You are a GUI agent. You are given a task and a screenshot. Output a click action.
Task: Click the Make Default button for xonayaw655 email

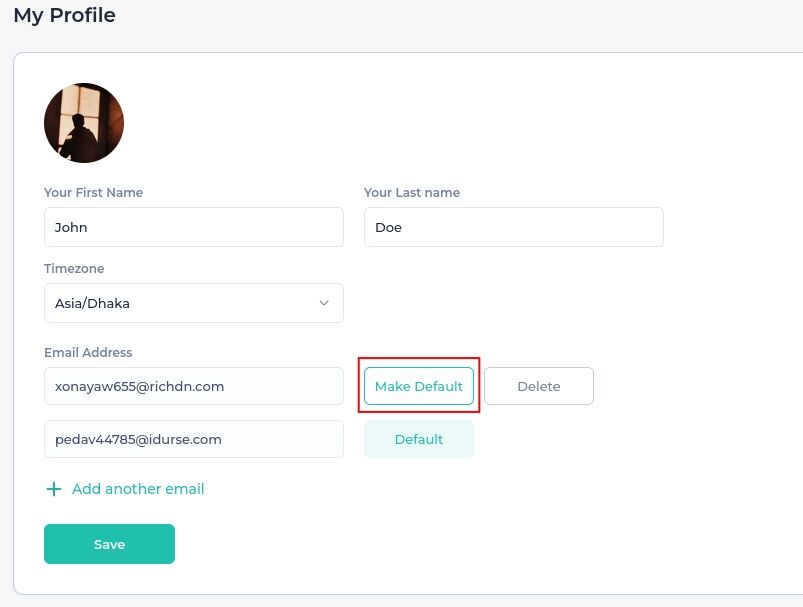[419, 386]
